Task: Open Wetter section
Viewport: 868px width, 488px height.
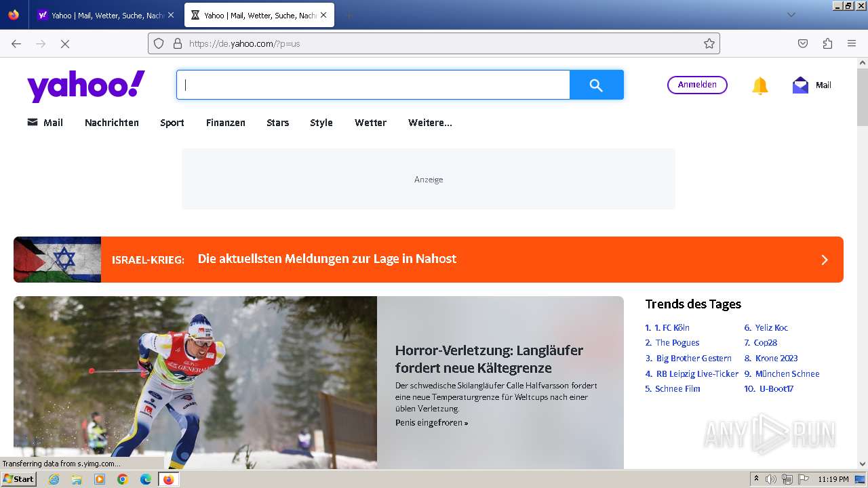Action: coord(371,123)
